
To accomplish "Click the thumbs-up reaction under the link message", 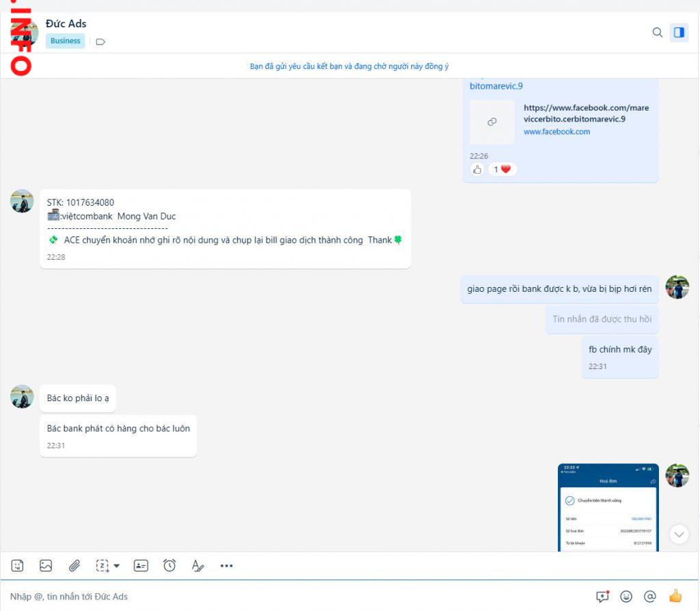I will click(x=477, y=169).
